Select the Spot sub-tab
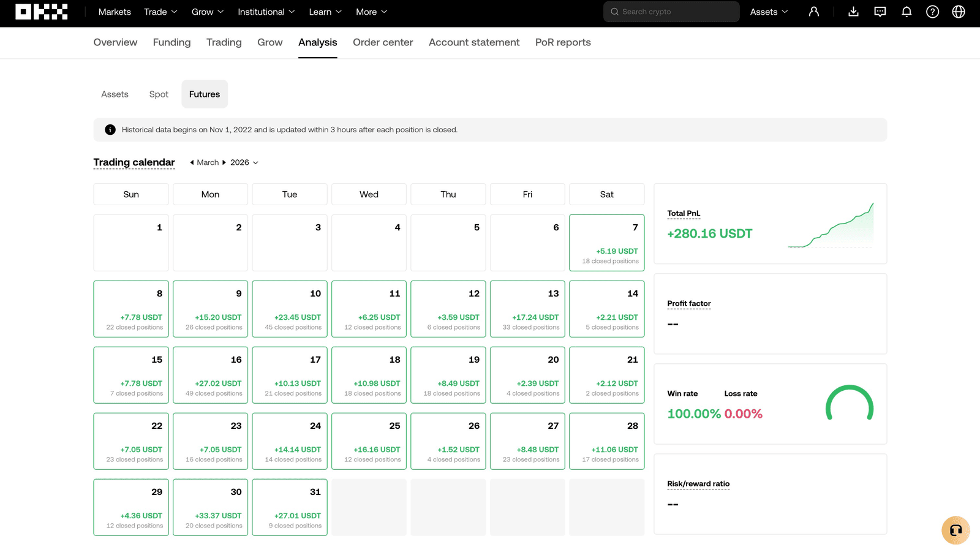This screenshot has width=980, height=555. coord(159,94)
